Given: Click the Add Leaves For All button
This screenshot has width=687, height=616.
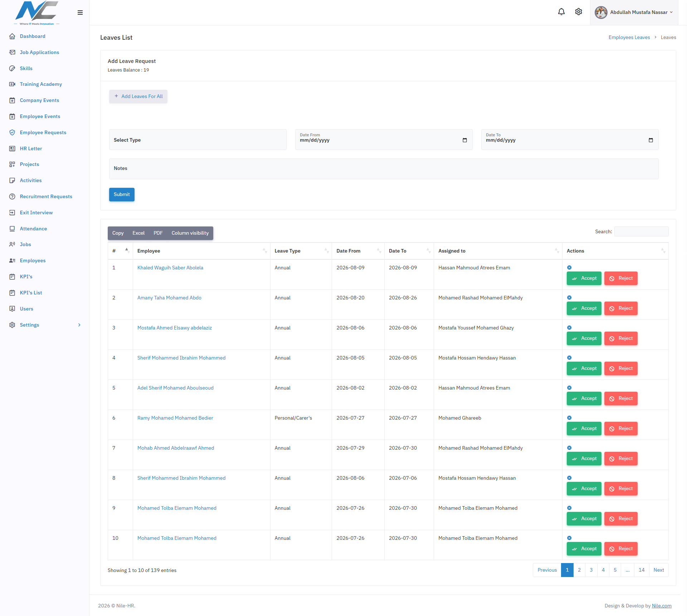Looking at the screenshot, I should [138, 96].
